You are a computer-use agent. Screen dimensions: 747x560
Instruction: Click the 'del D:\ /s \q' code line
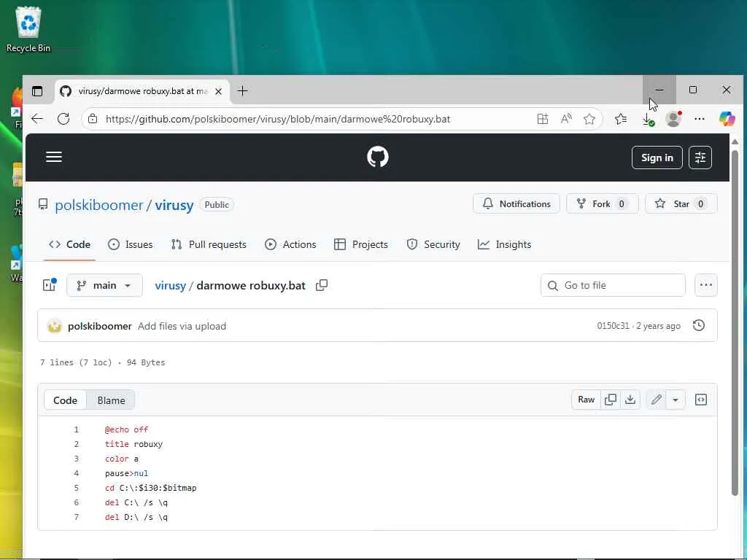click(x=136, y=517)
